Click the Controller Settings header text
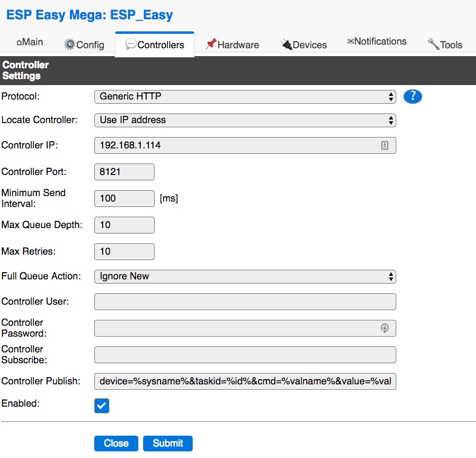 pyautogui.click(x=25, y=71)
